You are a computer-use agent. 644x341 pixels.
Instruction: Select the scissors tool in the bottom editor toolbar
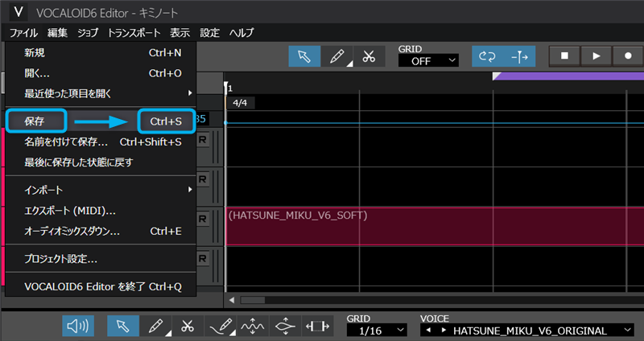tap(188, 327)
